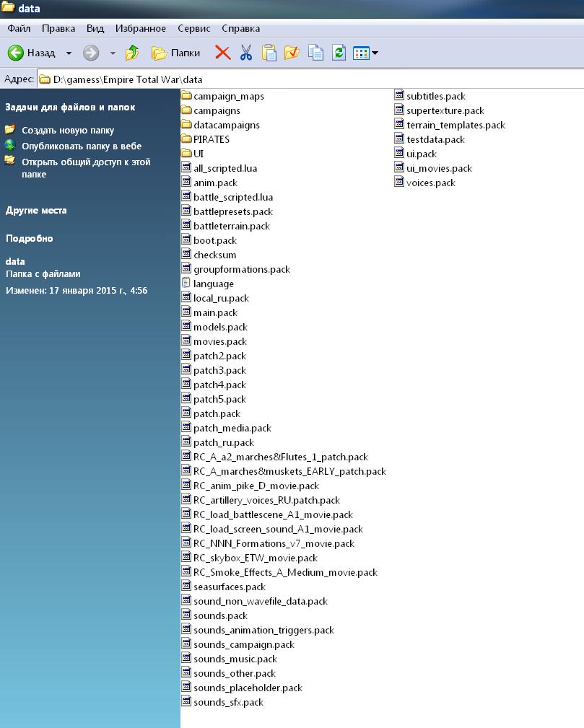Select battle_scripted.lua file icon

click(186, 196)
